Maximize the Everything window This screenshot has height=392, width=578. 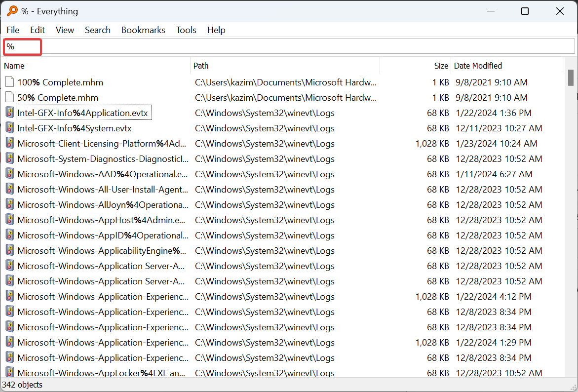pyautogui.click(x=525, y=11)
